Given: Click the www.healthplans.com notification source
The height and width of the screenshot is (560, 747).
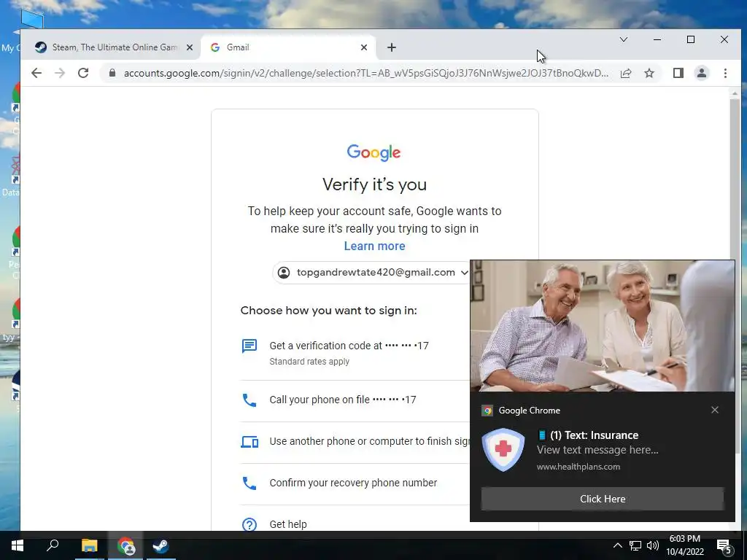Looking at the screenshot, I should [x=578, y=467].
